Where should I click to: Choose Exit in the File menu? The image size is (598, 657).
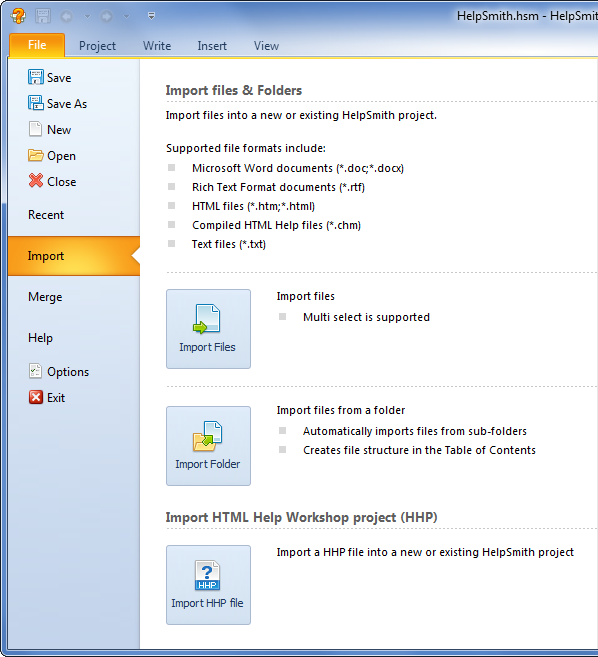click(56, 398)
